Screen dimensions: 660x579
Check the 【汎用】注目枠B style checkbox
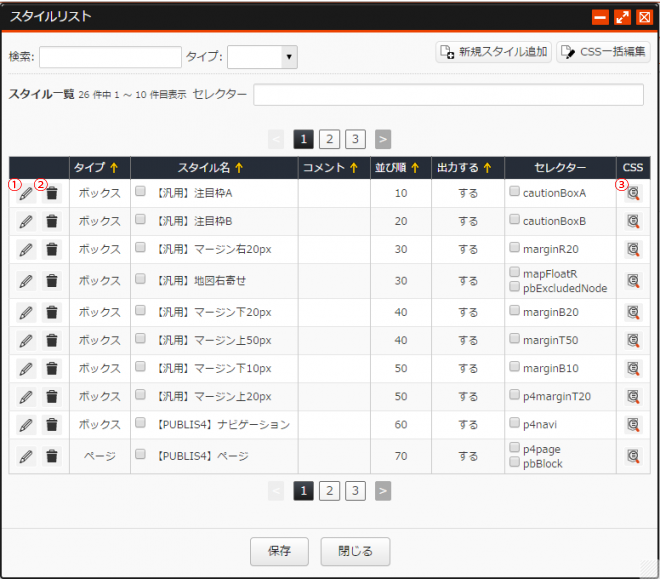click(140, 219)
